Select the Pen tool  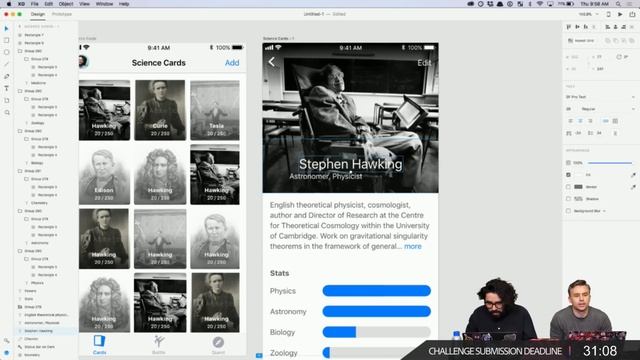[x=6, y=76]
